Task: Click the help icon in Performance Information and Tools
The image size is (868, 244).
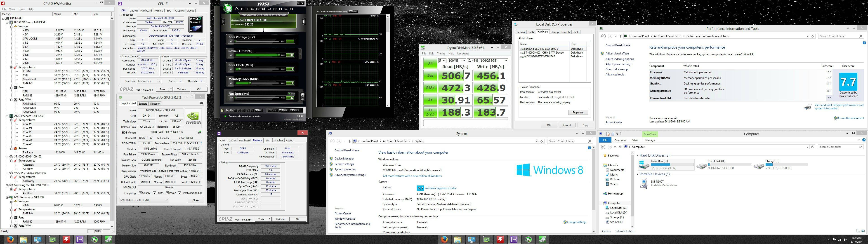Action: 864,43
